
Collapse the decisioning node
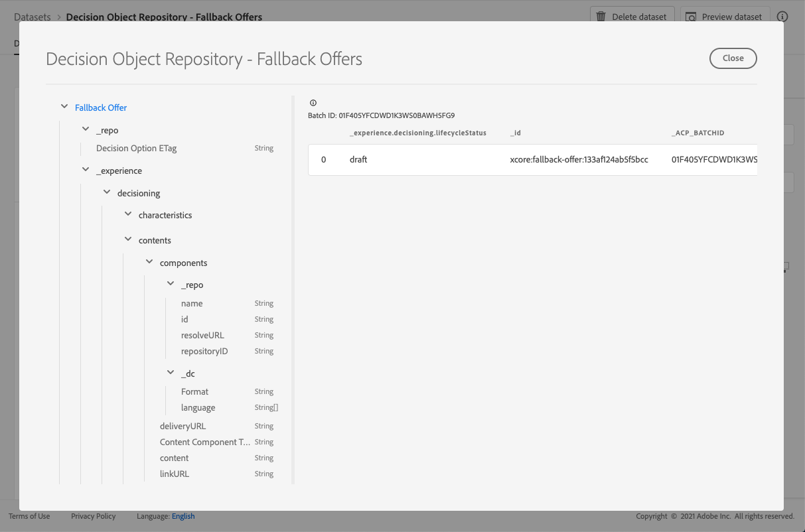pyautogui.click(x=107, y=192)
